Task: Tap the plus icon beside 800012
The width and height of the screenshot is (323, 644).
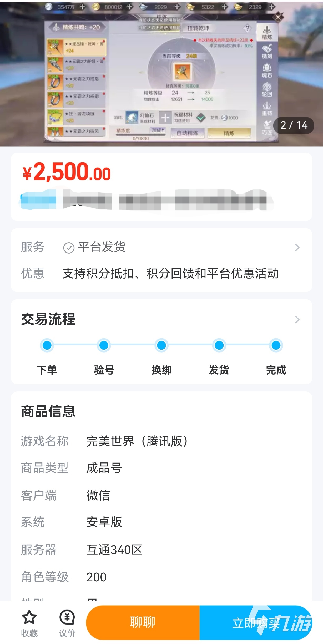Action: click(130, 7)
